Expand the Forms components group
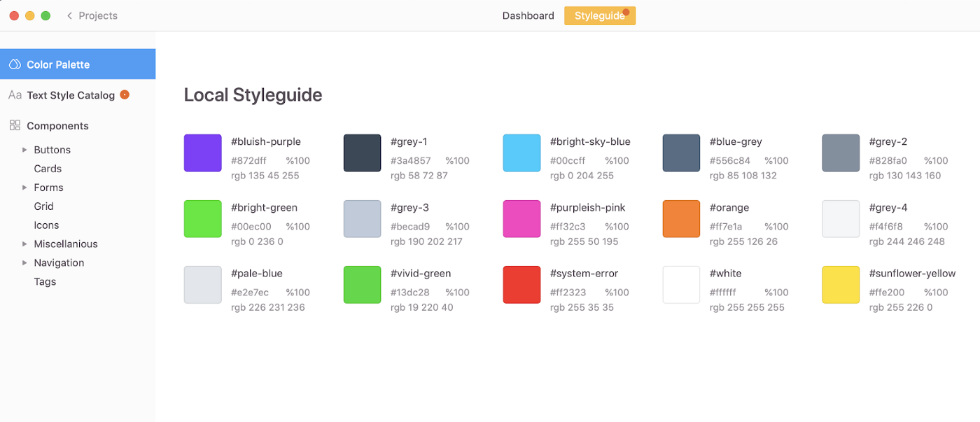This screenshot has height=422, width=980. coord(24,188)
